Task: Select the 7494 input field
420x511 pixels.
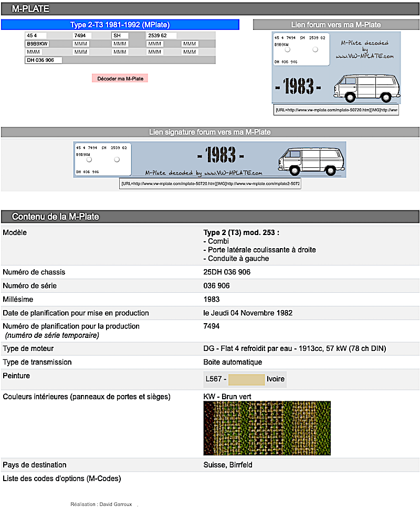Action: (82, 36)
